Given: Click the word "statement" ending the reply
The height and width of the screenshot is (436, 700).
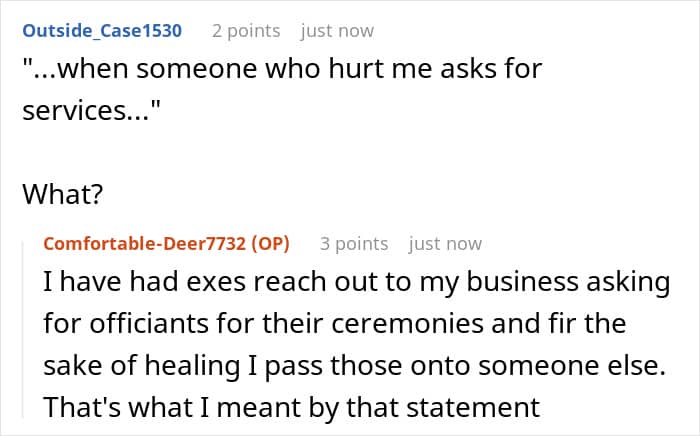Looking at the screenshot, I should [x=473, y=407].
